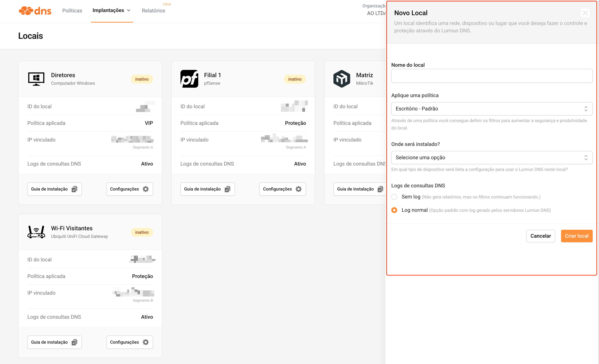Close the Novo Local panel
Viewport: 599px width, 364px height.
pos(585,13)
